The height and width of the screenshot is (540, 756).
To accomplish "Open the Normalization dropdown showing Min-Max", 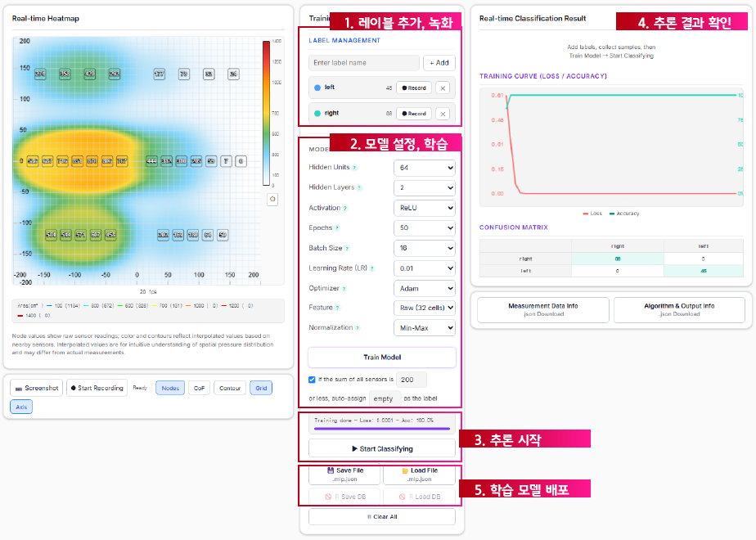I will (x=425, y=328).
